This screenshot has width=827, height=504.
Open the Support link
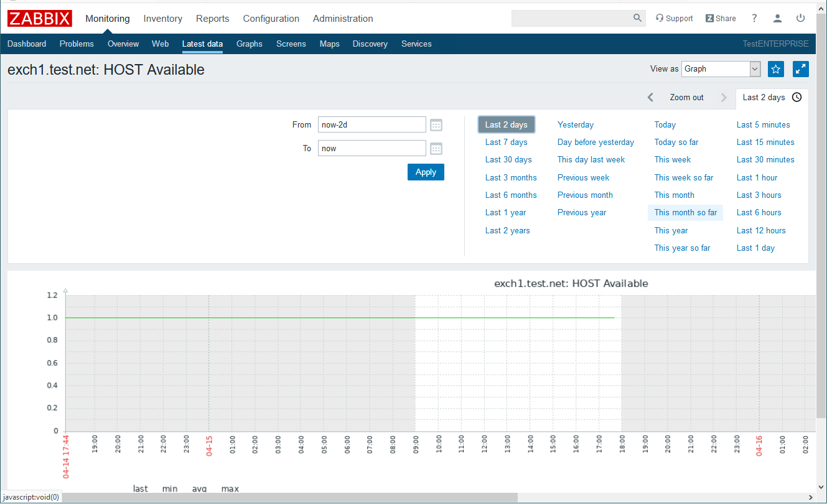point(674,19)
